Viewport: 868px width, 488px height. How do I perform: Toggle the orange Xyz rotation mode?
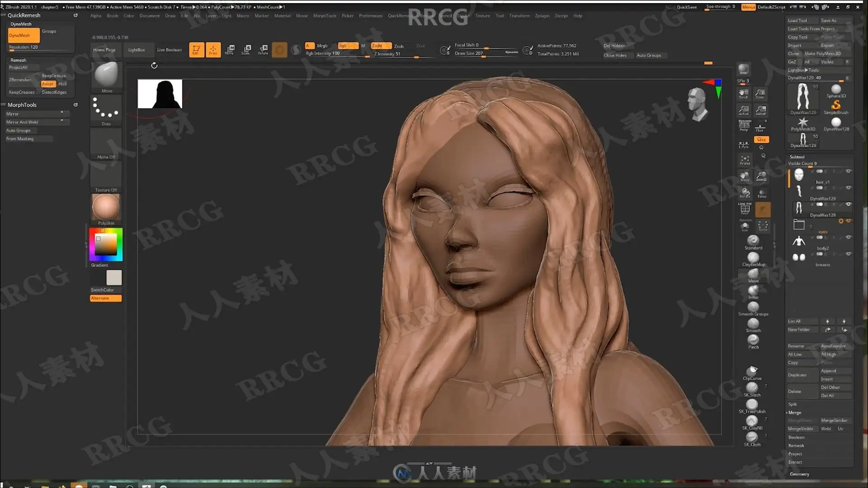coord(761,140)
